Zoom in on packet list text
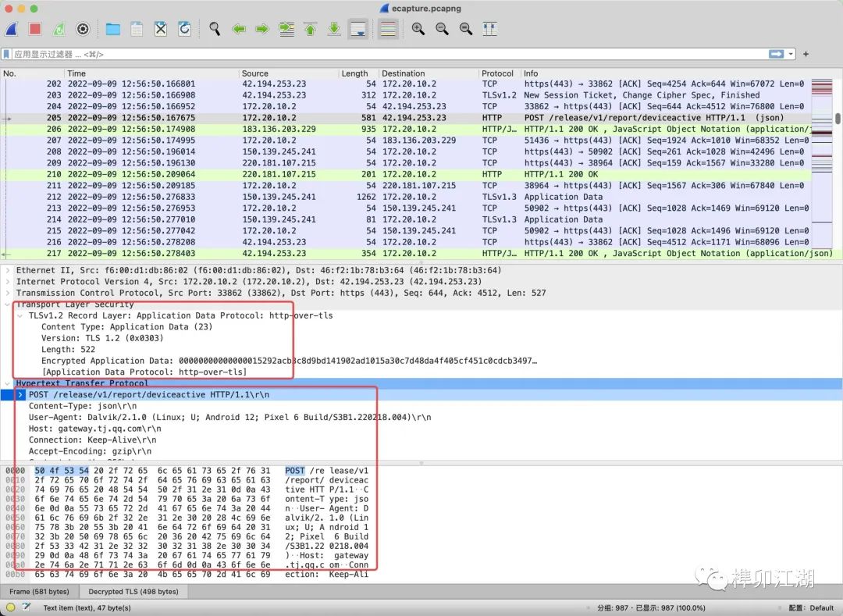Screen dimensions: 843x616 [418, 30]
